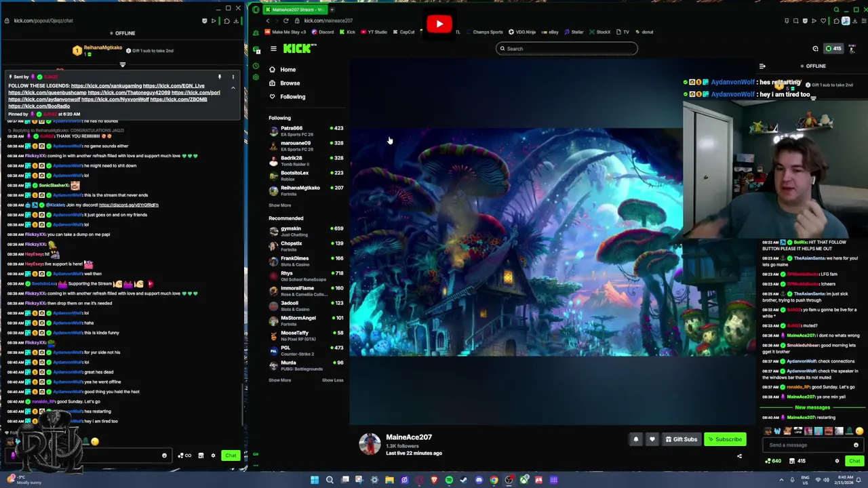Open the xankugaming link in pinned message
This screenshot has height=488, width=868.
[x=106, y=86]
